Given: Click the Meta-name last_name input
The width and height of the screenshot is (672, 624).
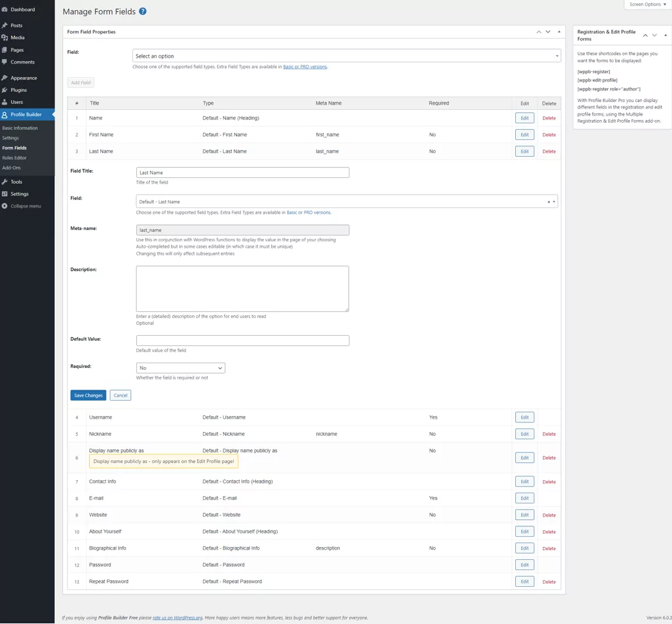Looking at the screenshot, I should [243, 230].
